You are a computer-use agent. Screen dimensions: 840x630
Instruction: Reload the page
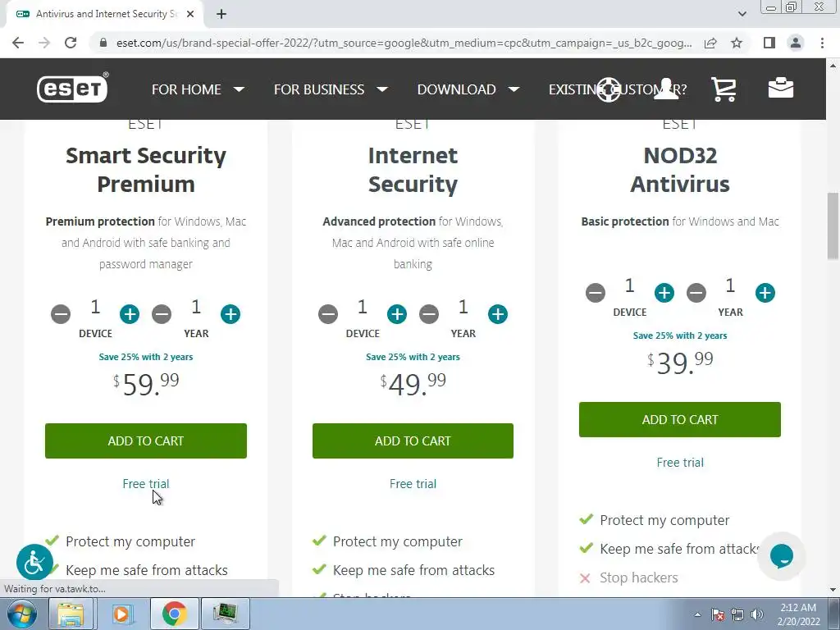tap(71, 43)
